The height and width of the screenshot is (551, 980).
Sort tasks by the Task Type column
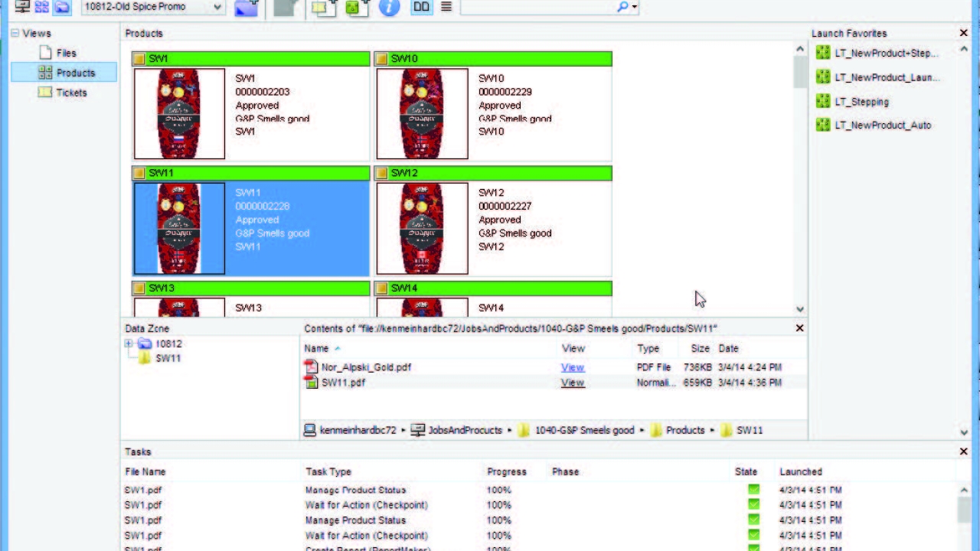point(328,471)
